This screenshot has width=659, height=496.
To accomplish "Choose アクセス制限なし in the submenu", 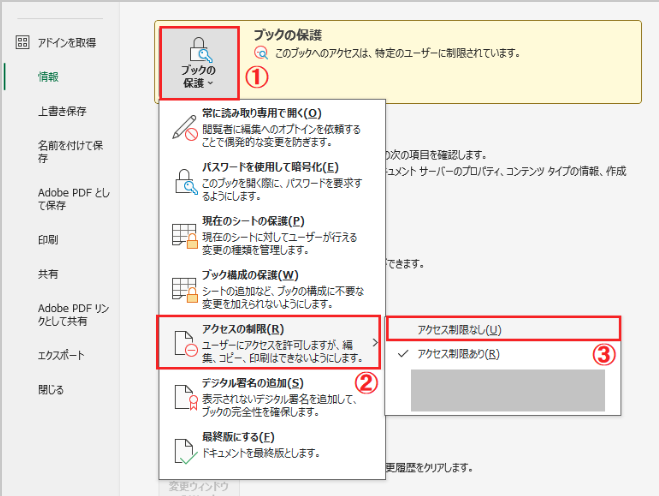I will (459, 328).
